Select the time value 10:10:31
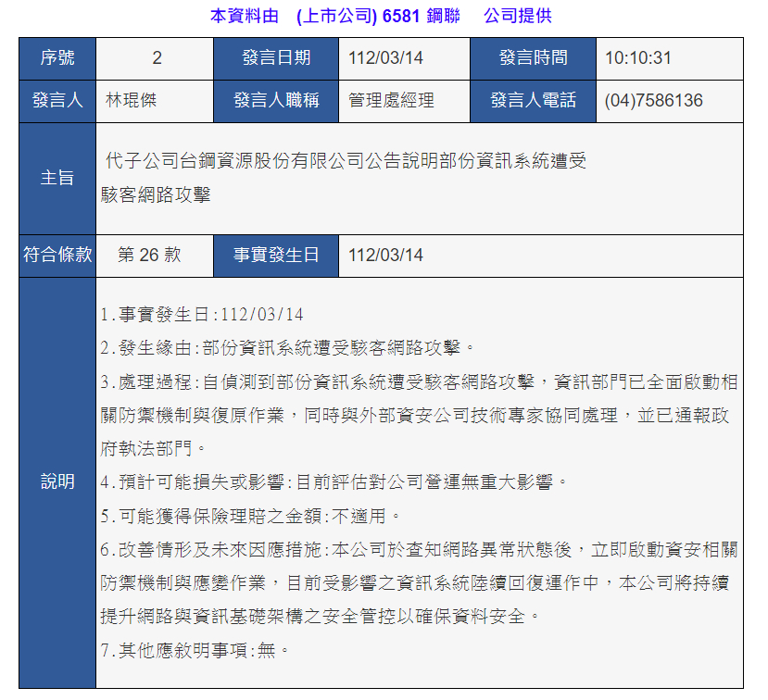Screen dimensions: 768x700 (638, 58)
